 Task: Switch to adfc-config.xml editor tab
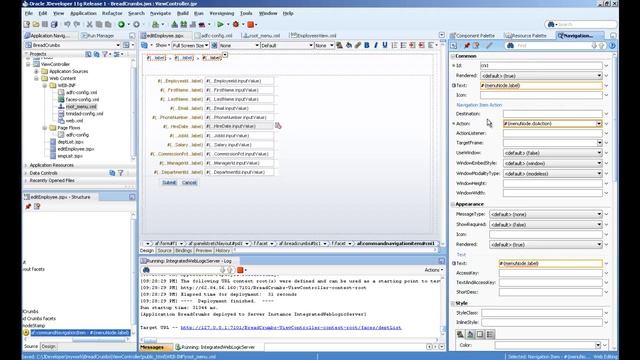[213, 36]
